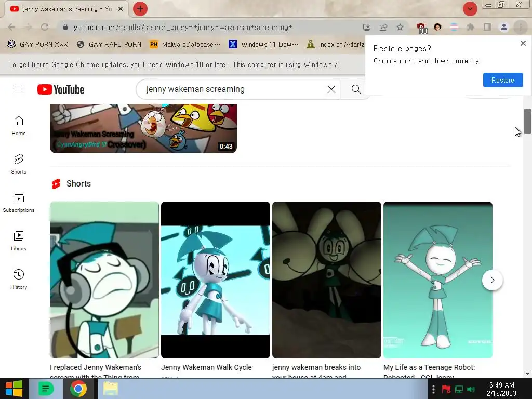The height and width of the screenshot is (399, 532).
Task: Open the Windows 11 Dow… bookmark
Action: tap(263, 44)
